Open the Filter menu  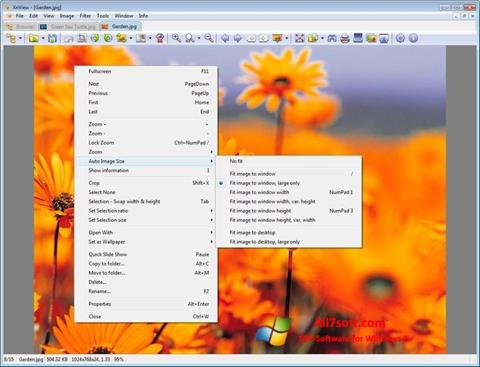[85, 16]
